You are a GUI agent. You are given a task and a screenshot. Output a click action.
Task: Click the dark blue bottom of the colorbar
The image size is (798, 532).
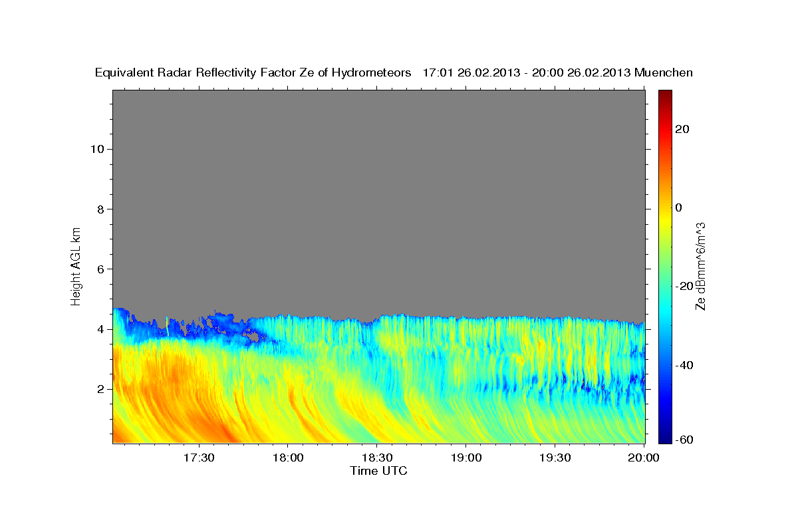point(665,436)
